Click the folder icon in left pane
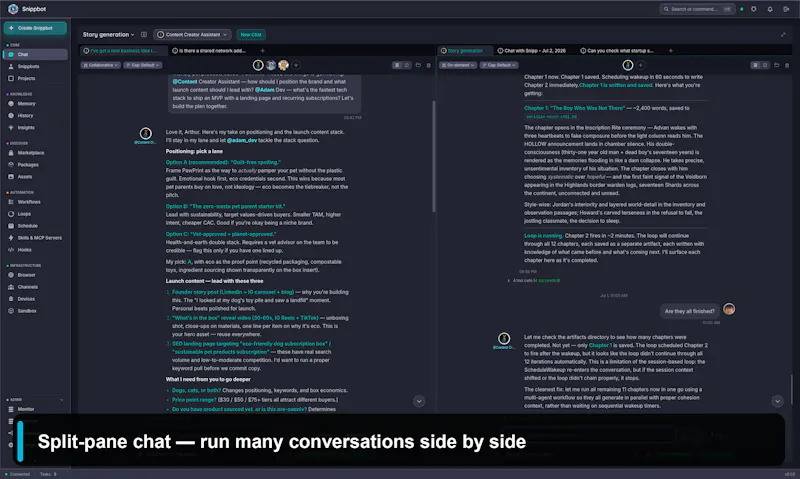800x479 pixels. pos(418,65)
